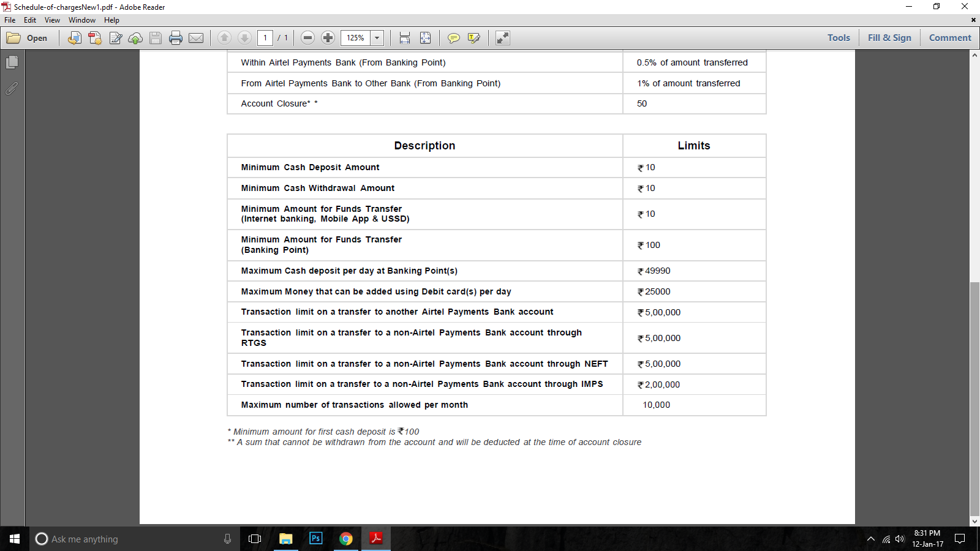The width and height of the screenshot is (980, 551).
Task: Click the '10,000' transactions value
Action: click(x=657, y=405)
